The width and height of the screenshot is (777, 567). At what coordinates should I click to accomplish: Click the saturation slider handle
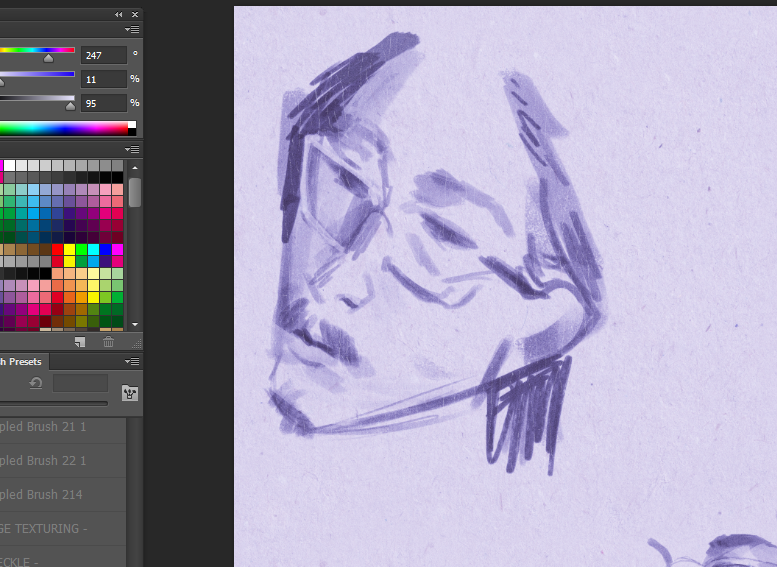pos(1,82)
